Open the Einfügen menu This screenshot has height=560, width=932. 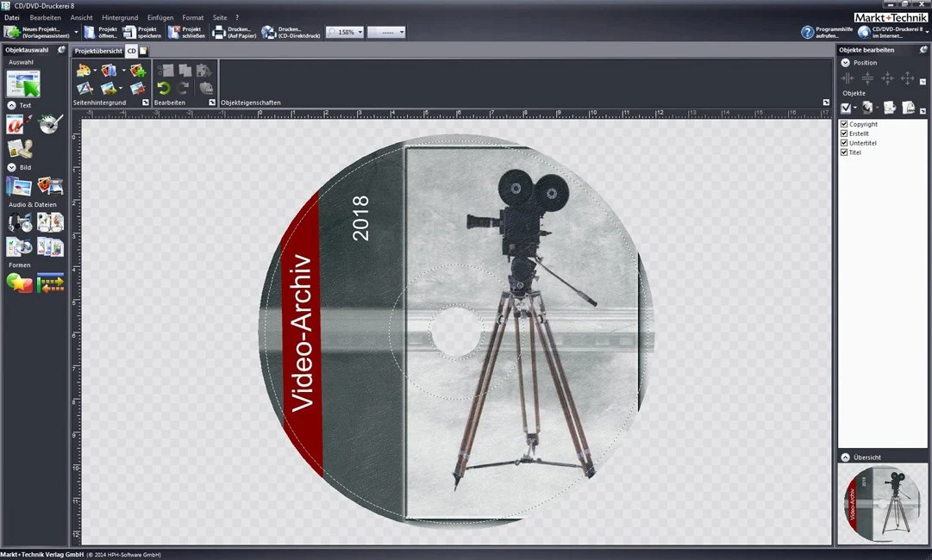tap(160, 18)
